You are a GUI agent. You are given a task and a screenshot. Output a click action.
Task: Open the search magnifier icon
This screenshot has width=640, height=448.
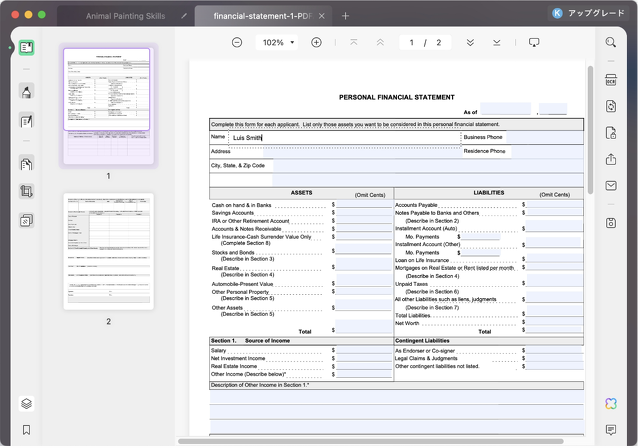click(610, 43)
